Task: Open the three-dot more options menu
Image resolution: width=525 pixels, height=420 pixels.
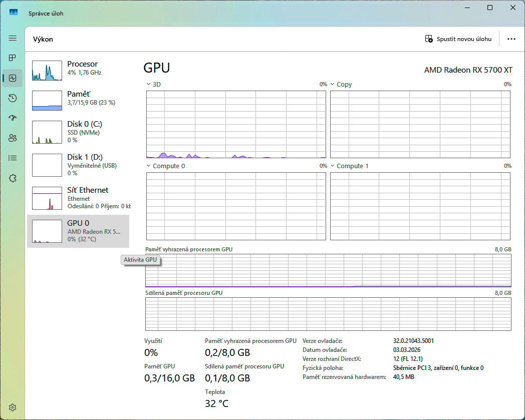Action: click(511, 39)
